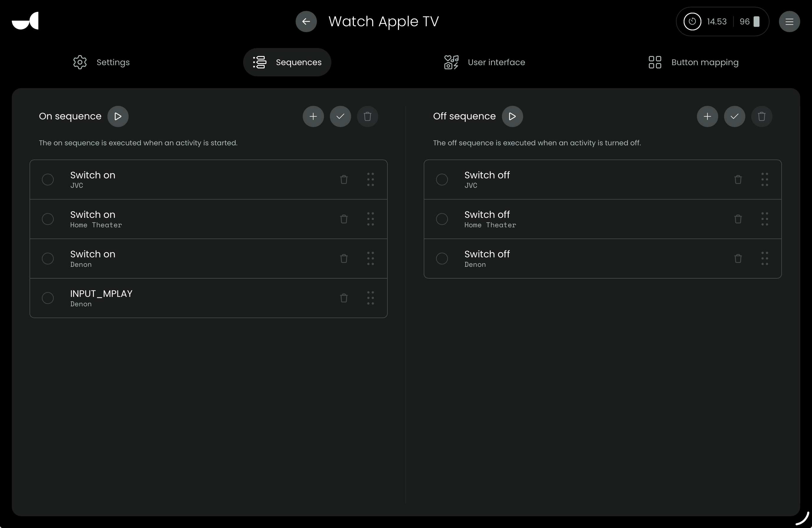Open the Button mapping tab
This screenshot has width=812, height=528.
coord(693,62)
